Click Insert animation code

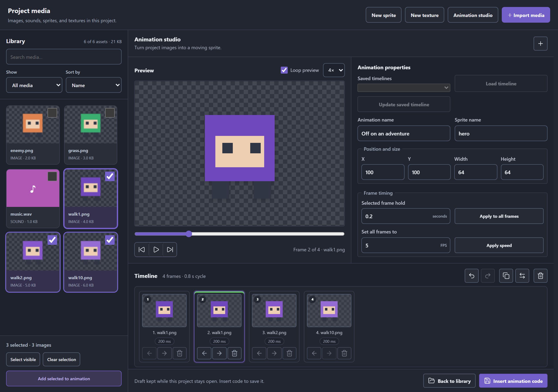coord(513,381)
